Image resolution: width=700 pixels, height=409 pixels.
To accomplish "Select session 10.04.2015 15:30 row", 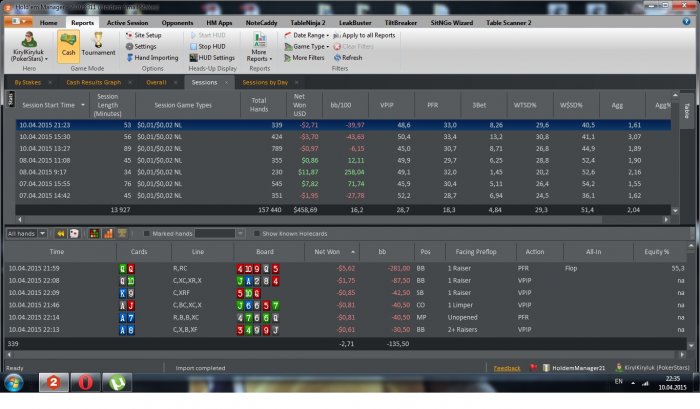I will [343, 137].
